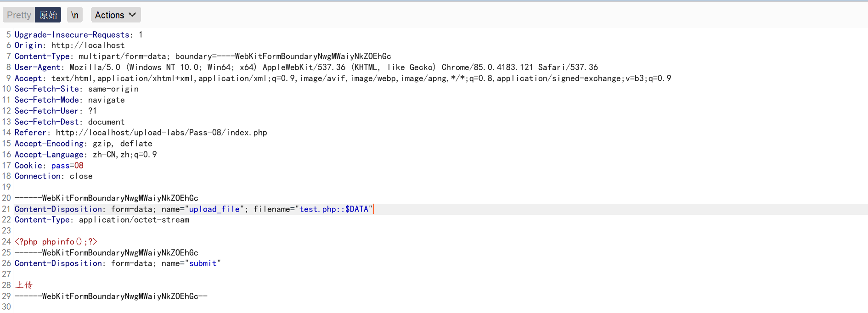Click the phpinfo PHP payload line
868x313 pixels.
tap(56, 242)
